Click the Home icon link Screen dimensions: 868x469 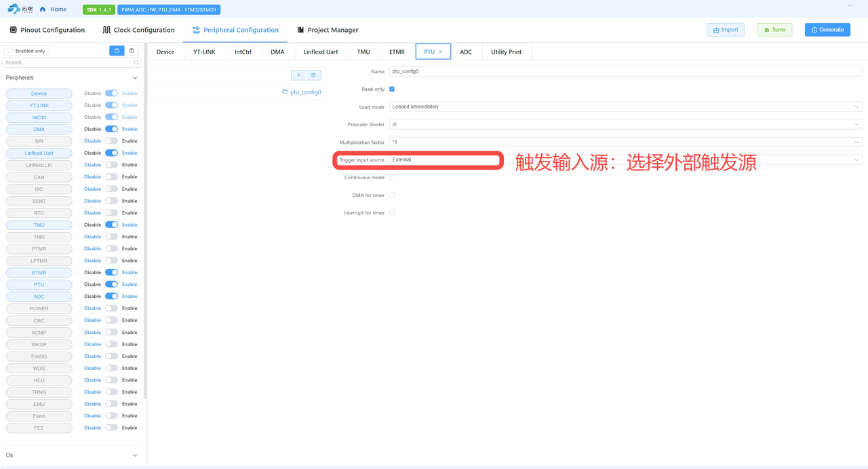click(x=43, y=10)
